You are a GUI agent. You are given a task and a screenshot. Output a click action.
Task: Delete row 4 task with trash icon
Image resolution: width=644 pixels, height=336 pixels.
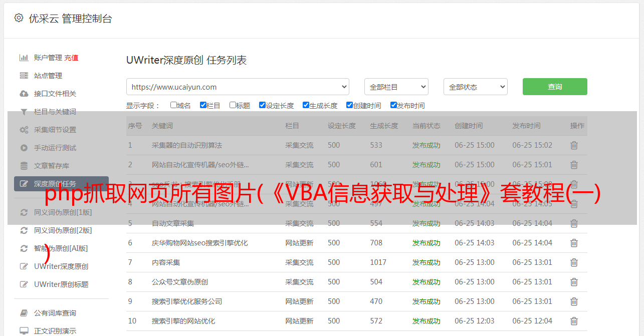pos(574,204)
